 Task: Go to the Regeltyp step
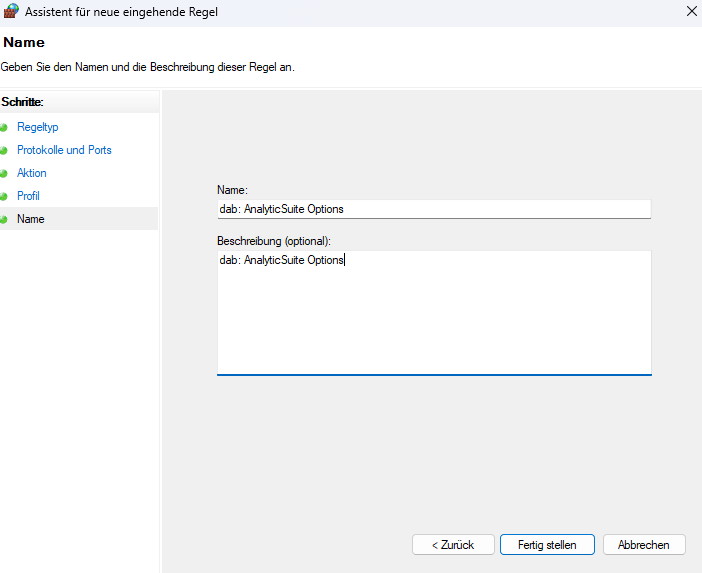[37, 127]
